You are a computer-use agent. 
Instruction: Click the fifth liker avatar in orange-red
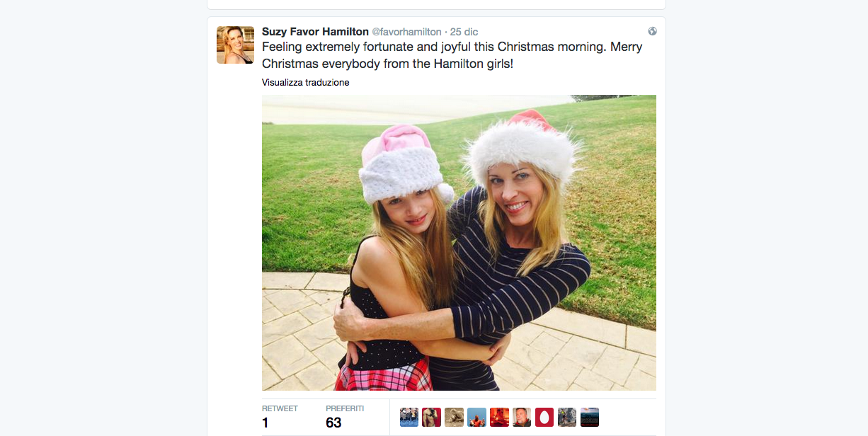point(499,417)
